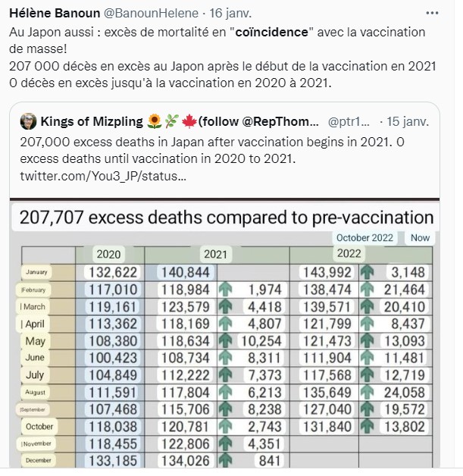Click the October 2022 label
The height and width of the screenshot is (476, 463).
(x=364, y=237)
